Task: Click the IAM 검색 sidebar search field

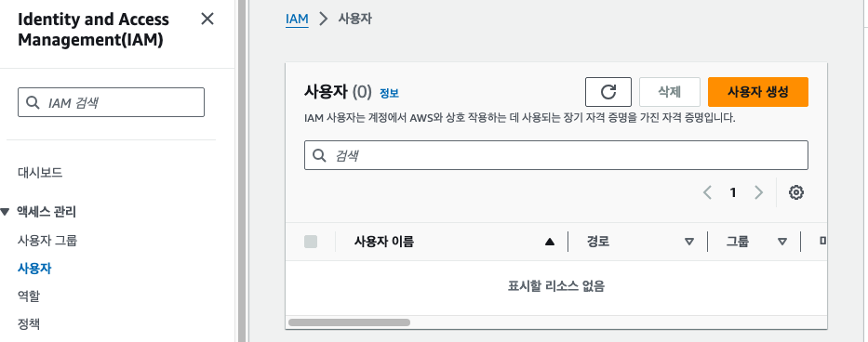Action: 111,102
